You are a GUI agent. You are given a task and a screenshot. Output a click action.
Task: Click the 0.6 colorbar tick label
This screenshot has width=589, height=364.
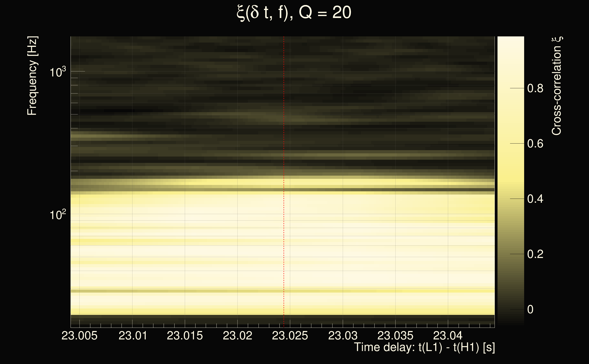(x=535, y=144)
